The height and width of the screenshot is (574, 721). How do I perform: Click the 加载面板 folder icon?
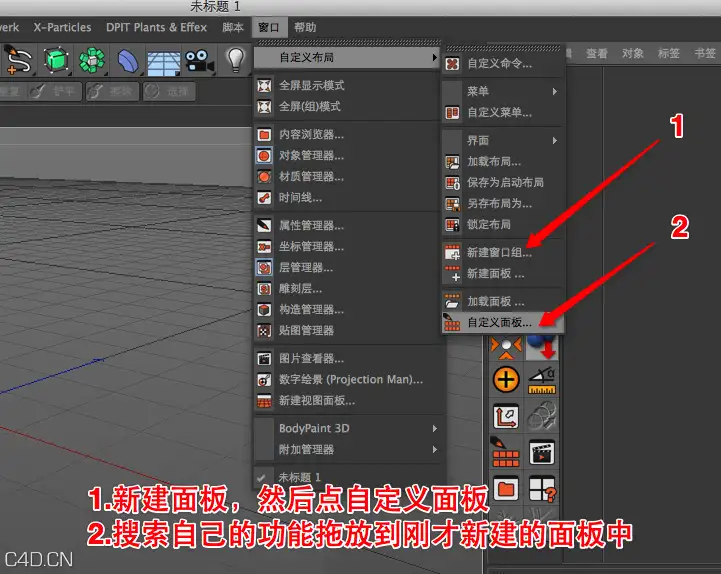tap(452, 302)
